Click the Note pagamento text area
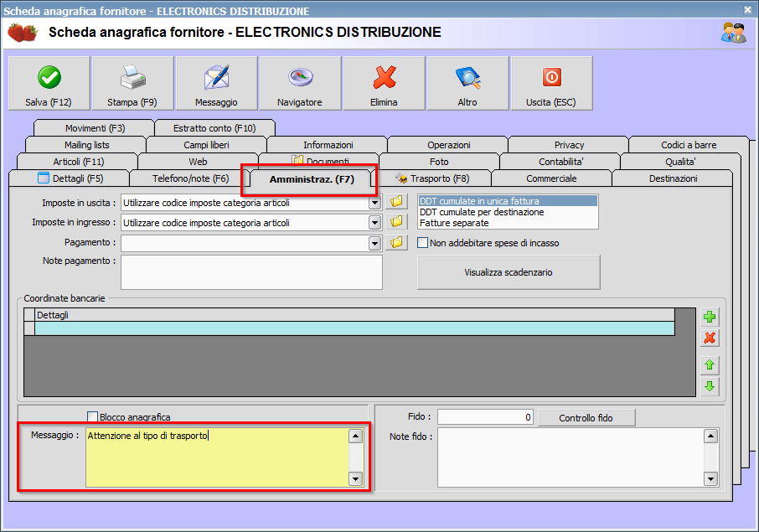The height and width of the screenshot is (532, 759). (251, 272)
